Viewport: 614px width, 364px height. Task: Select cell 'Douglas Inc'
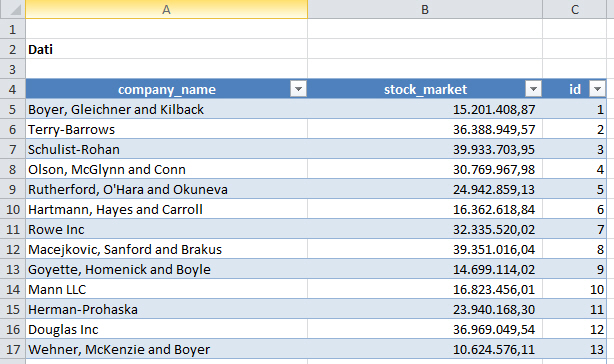(x=166, y=329)
